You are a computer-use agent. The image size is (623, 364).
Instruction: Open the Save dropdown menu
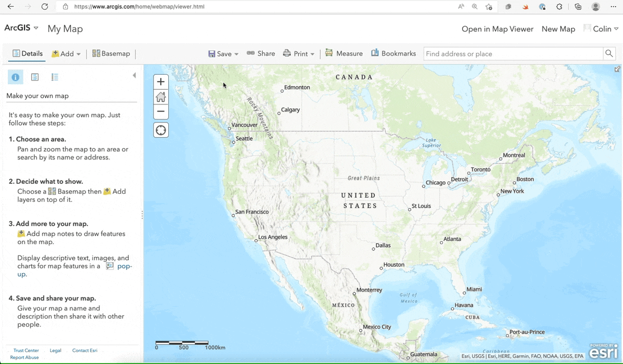[223, 53]
